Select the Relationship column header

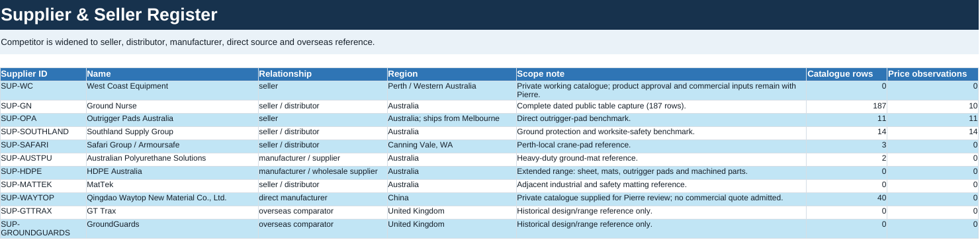click(x=322, y=74)
